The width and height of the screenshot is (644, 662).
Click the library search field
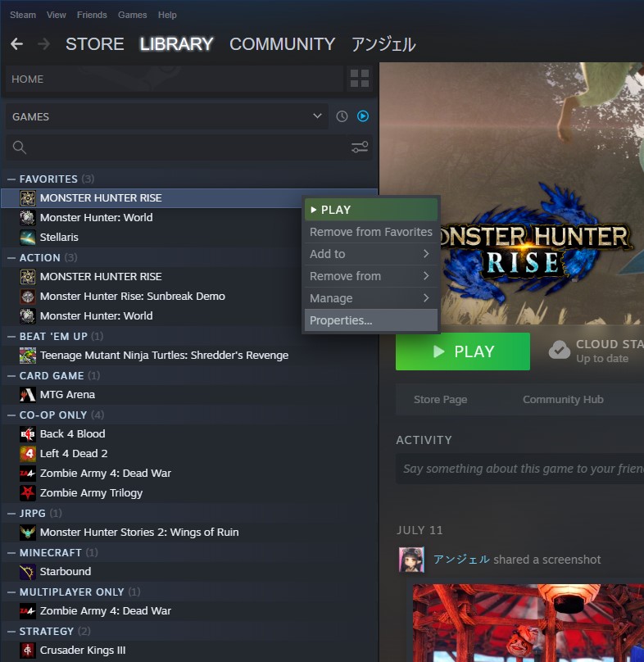click(180, 147)
